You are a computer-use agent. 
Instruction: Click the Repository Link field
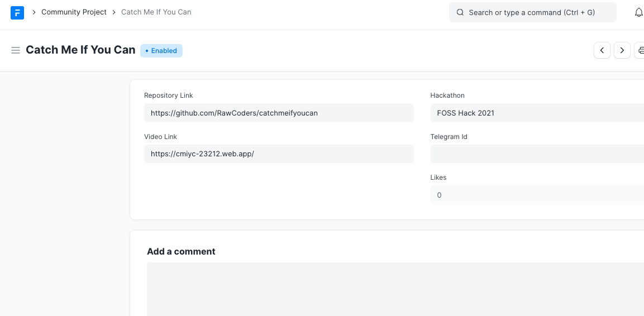pos(278,113)
